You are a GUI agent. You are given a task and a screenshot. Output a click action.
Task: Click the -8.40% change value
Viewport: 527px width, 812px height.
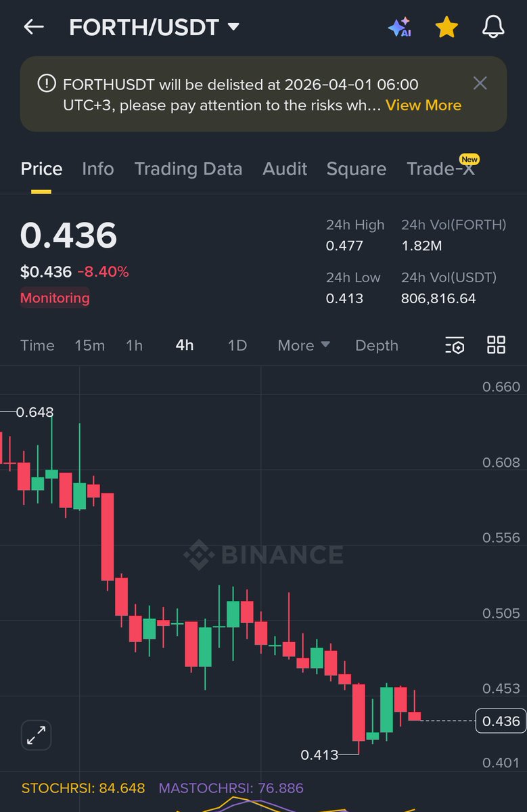[x=103, y=272]
